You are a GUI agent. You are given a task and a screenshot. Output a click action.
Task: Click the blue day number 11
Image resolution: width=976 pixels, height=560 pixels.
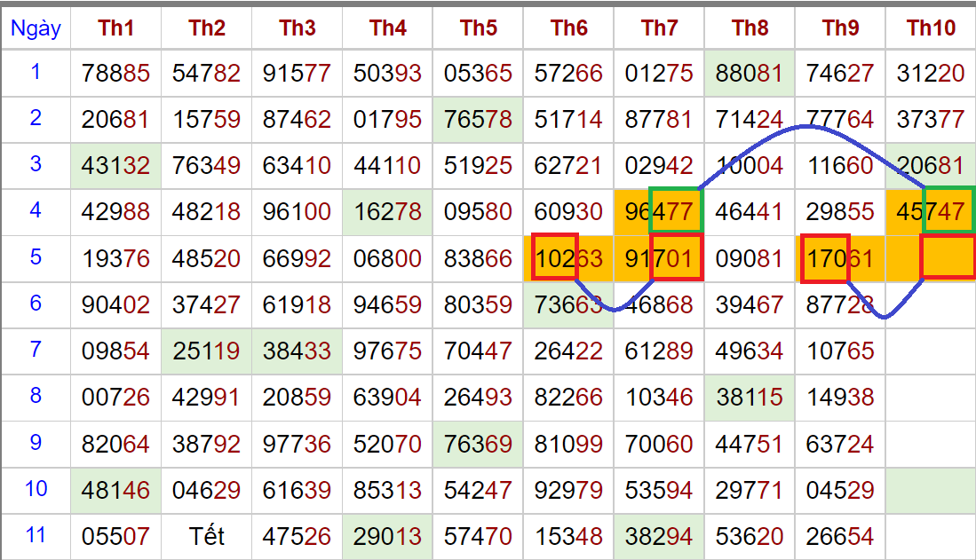pyautogui.click(x=36, y=535)
